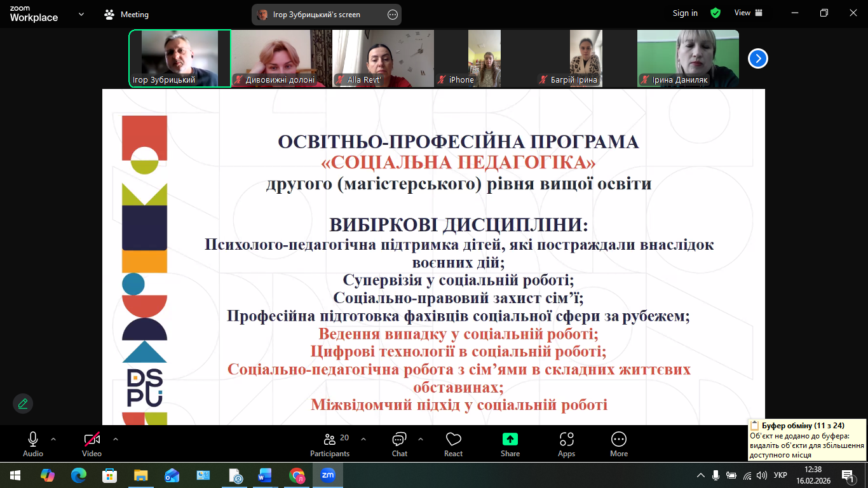Open the Participants list

[x=330, y=444]
